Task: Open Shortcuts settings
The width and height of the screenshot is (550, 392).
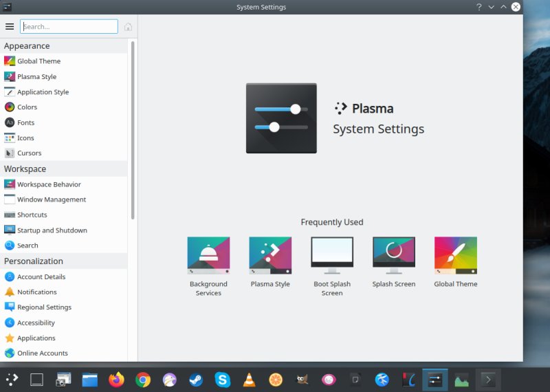Action: (32, 215)
